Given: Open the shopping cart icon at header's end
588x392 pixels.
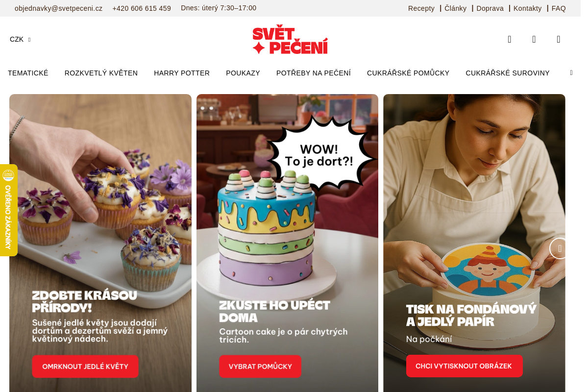Looking at the screenshot, I should tap(559, 39).
